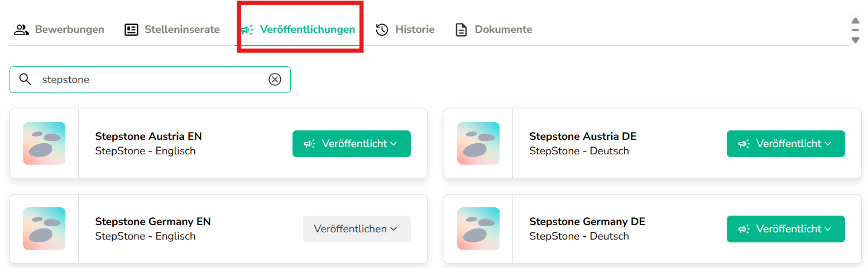Click the Stepstone Austria EN logo thumbnail
Image resolution: width=868 pixels, height=268 pixels.
coord(44,143)
